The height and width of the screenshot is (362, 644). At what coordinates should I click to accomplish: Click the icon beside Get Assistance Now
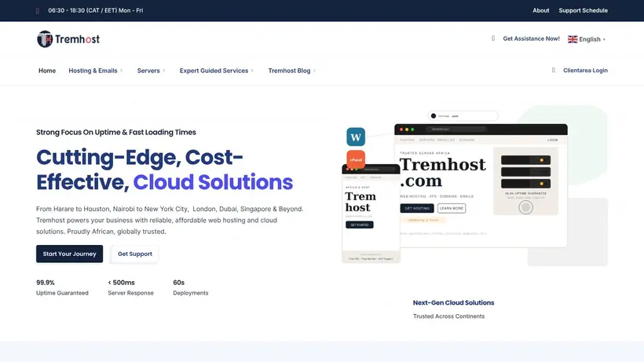click(x=493, y=38)
